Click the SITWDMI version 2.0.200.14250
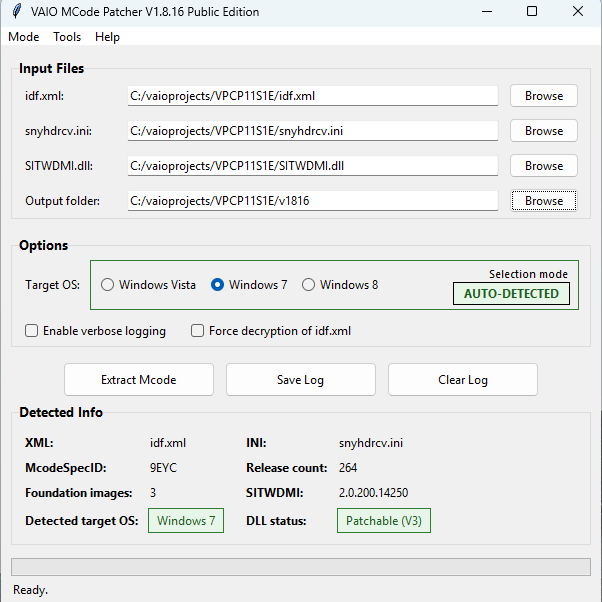This screenshot has width=602, height=602. 374,493
